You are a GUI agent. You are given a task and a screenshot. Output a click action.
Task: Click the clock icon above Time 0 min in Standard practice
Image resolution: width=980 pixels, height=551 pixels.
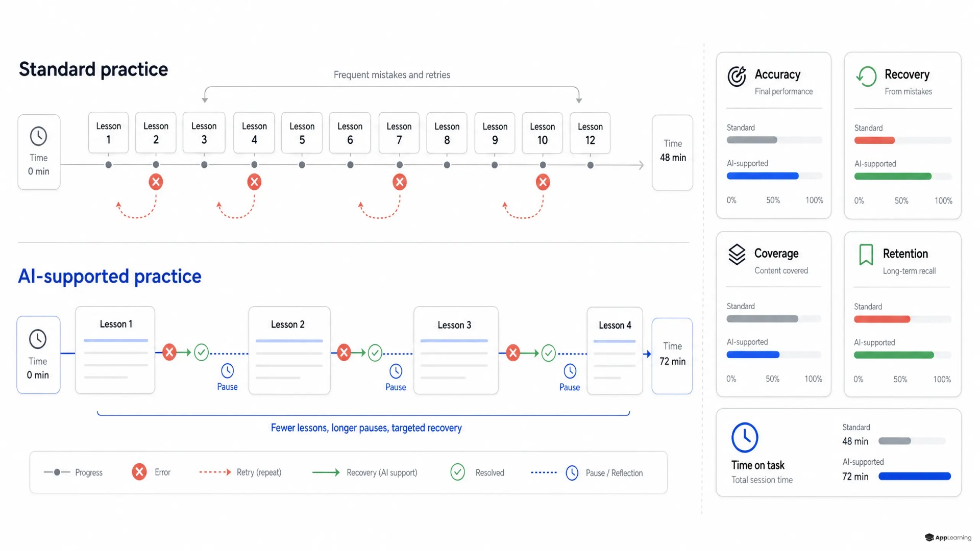pyautogui.click(x=38, y=136)
